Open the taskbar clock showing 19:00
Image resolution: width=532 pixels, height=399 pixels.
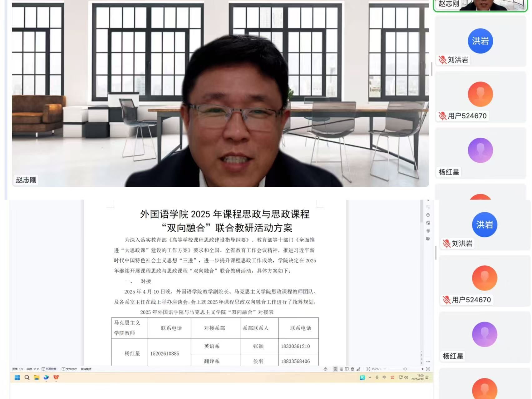click(417, 377)
